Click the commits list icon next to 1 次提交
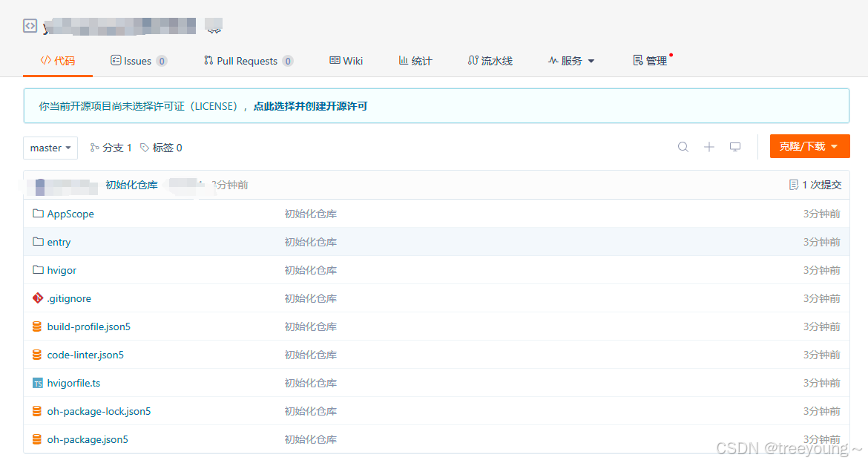 point(793,185)
